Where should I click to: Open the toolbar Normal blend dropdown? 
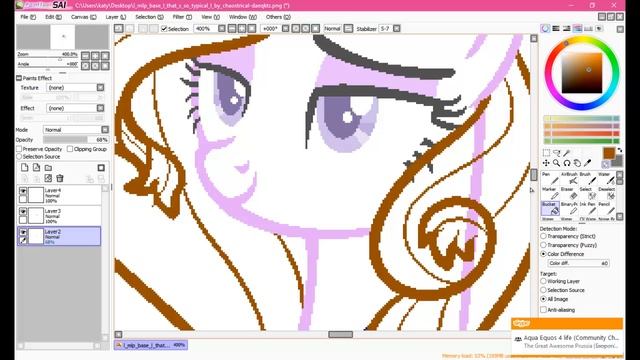click(x=348, y=29)
